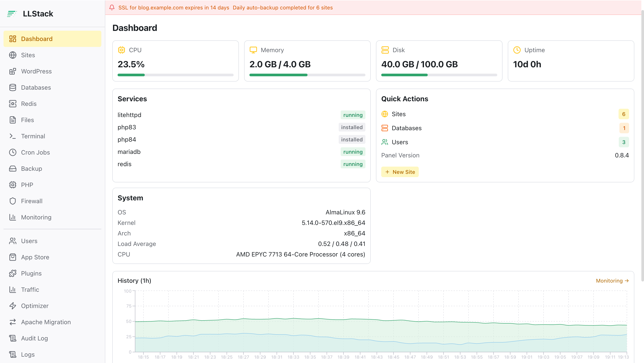644x363 pixels.
Task: Select Audit Log in sidebar
Action: click(x=52, y=338)
